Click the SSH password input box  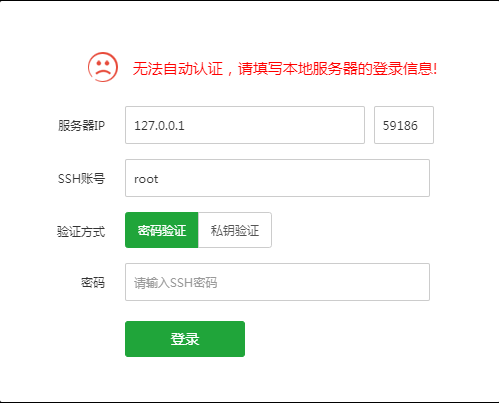coord(277,282)
